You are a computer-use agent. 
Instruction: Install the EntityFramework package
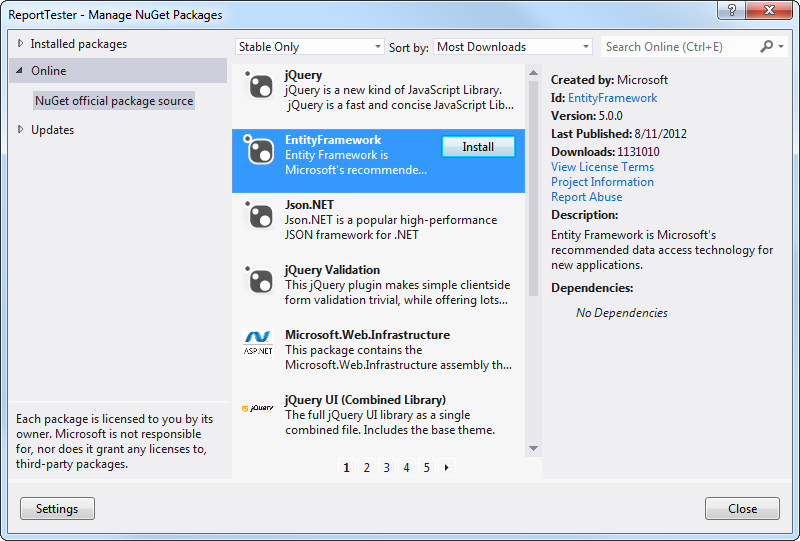pyautogui.click(x=478, y=147)
